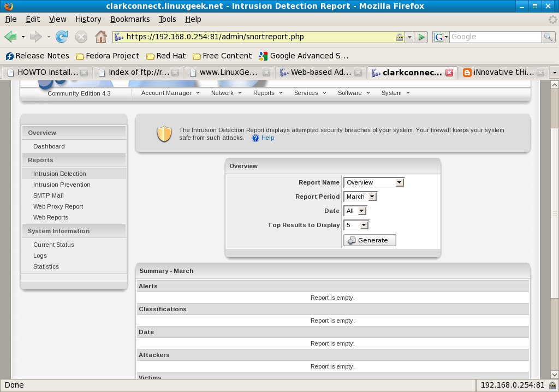Screen dimensions: 559x392
Task: Open the File menu
Action: (x=11, y=19)
